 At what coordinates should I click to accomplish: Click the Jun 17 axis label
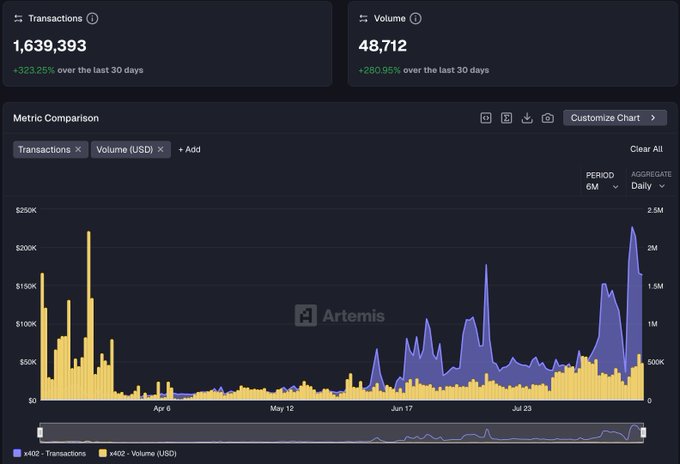[x=402, y=408]
